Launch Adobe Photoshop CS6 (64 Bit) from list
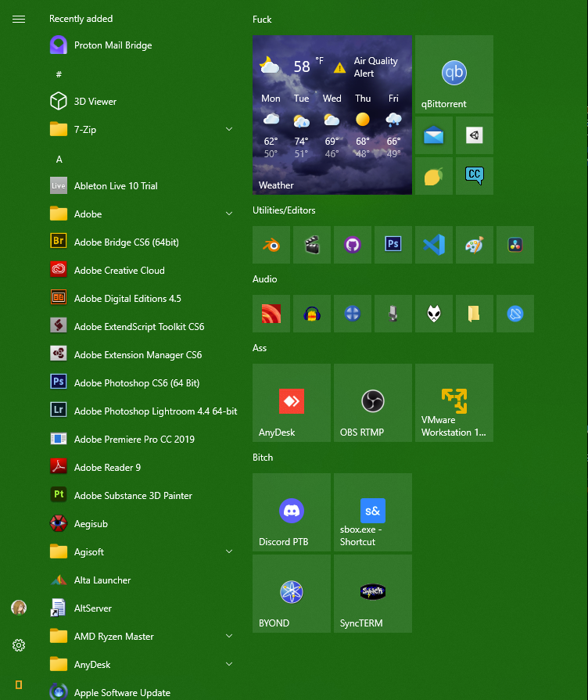The height and width of the screenshot is (700, 588). tap(143, 382)
